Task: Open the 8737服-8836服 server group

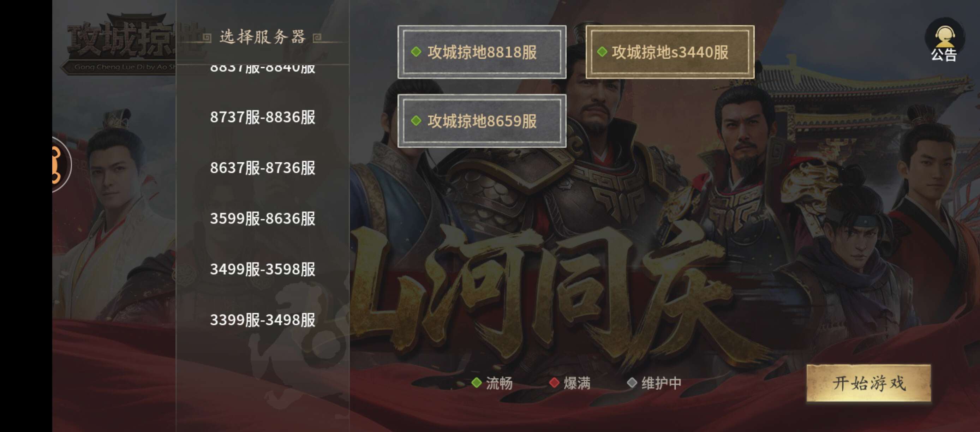Action: point(263,117)
